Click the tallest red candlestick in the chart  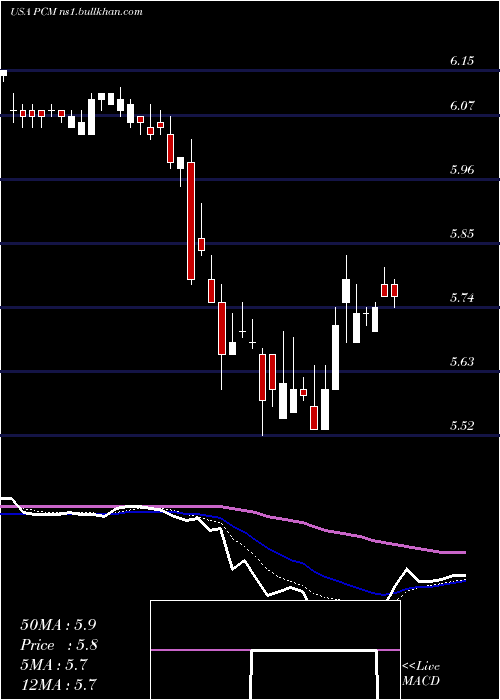[x=191, y=221]
